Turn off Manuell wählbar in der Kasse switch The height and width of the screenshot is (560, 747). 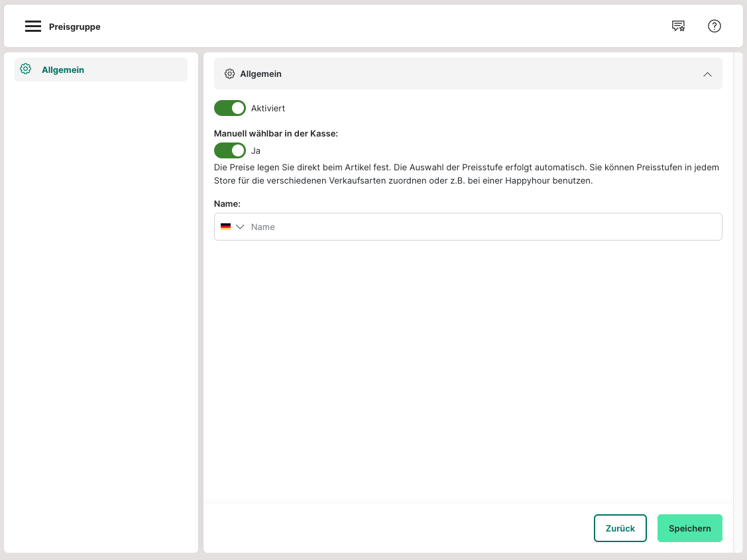(x=229, y=150)
